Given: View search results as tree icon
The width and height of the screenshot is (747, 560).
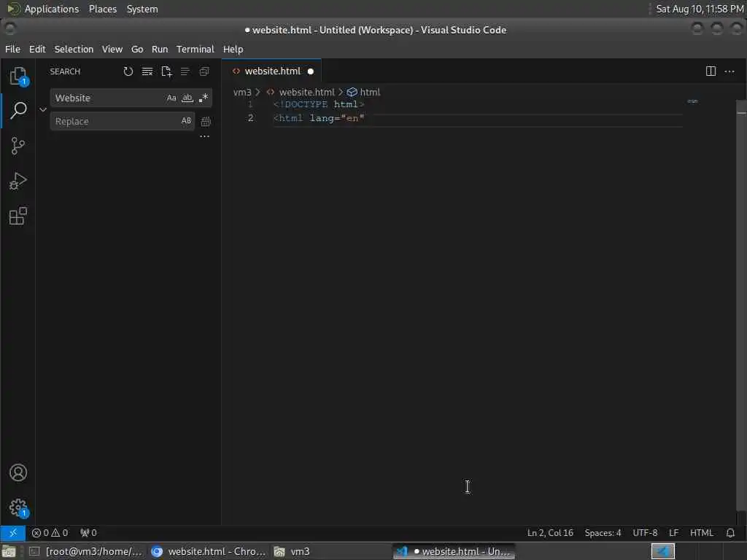Looking at the screenshot, I should [x=185, y=71].
